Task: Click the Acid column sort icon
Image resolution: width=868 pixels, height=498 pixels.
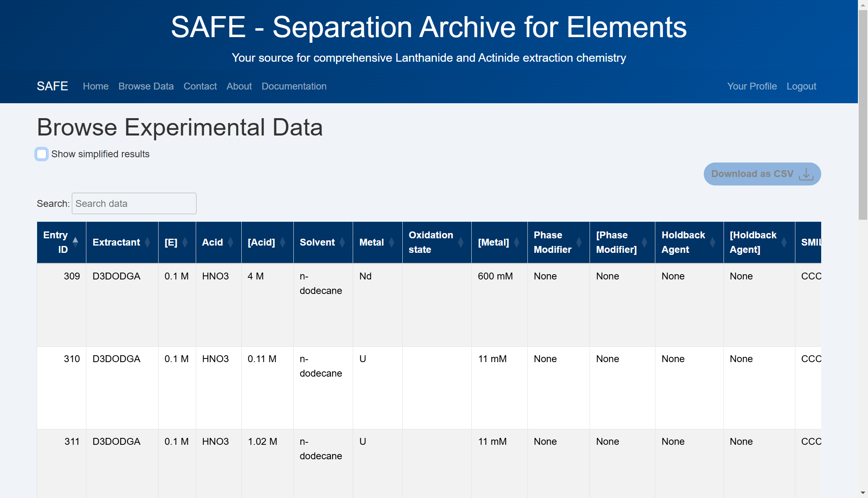Action: pyautogui.click(x=230, y=242)
